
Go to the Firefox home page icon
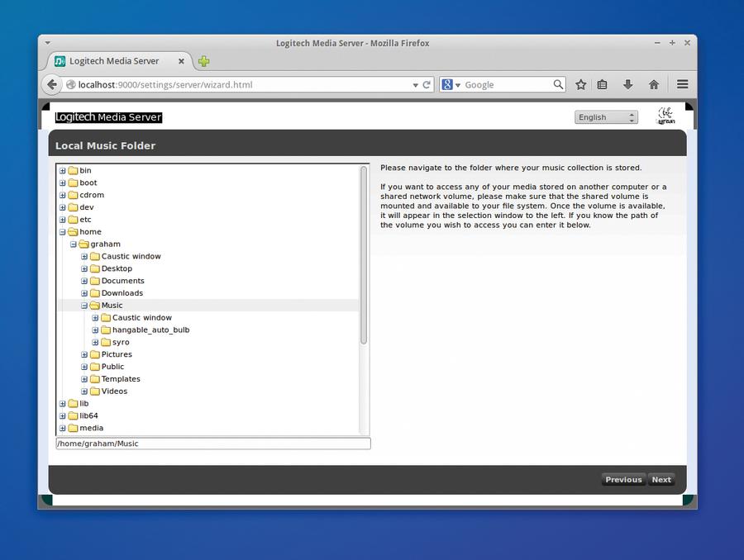[654, 84]
